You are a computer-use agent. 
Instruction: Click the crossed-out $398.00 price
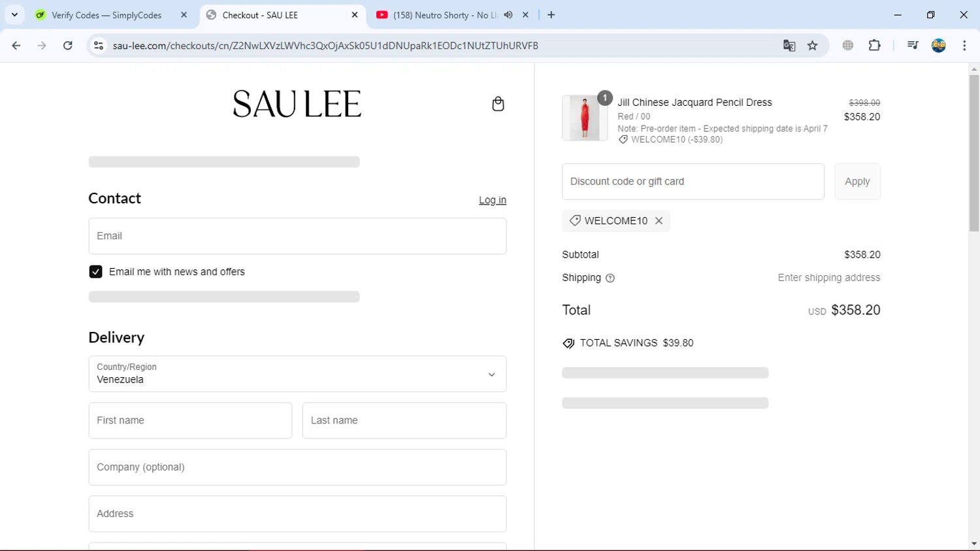(864, 103)
